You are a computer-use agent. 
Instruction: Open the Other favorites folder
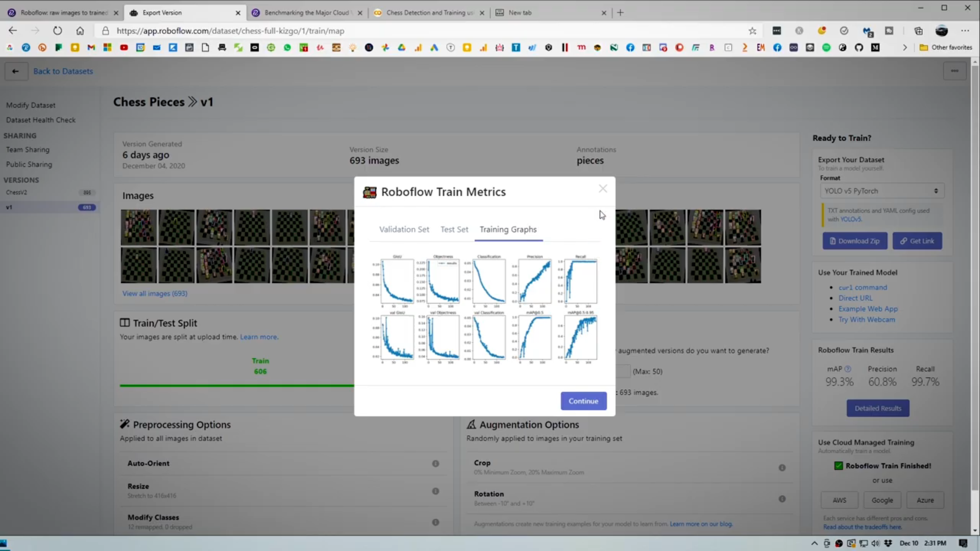946,47
